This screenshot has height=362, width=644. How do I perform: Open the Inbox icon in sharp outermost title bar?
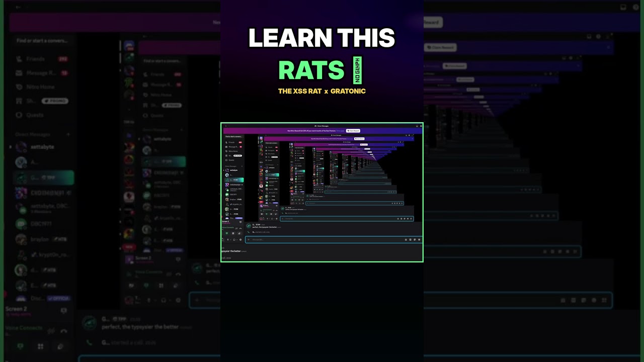(417, 126)
